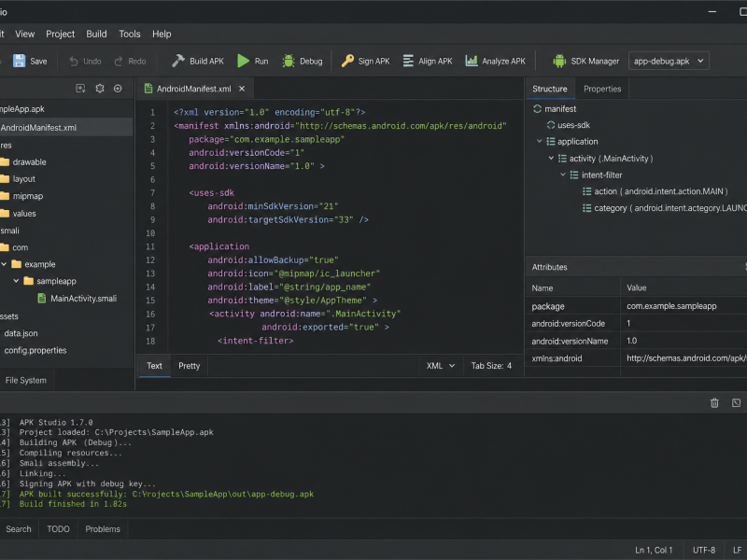The image size is (747, 560).
Task: Click the xmlns:android attribute name
Action: 557,358
